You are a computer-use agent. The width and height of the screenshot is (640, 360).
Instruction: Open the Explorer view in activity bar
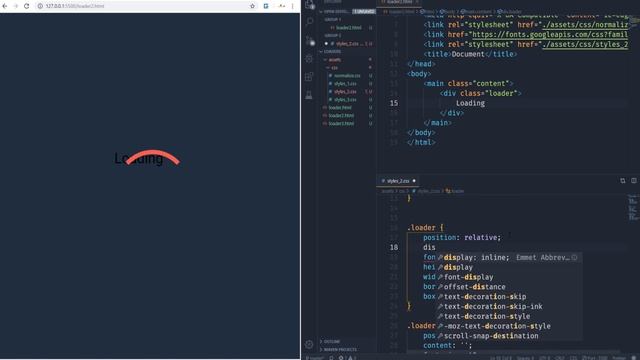[x=309, y=5]
